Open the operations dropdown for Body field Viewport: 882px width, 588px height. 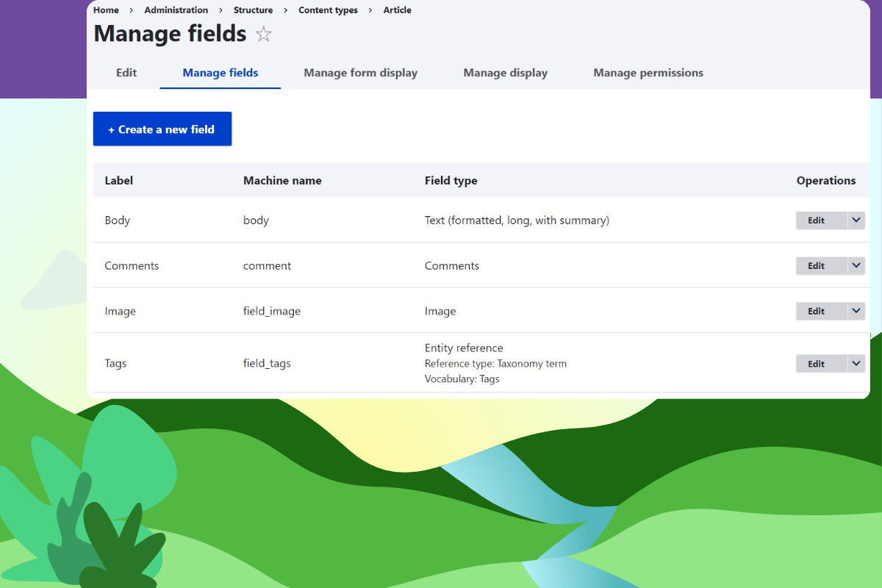pyautogui.click(x=856, y=220)
